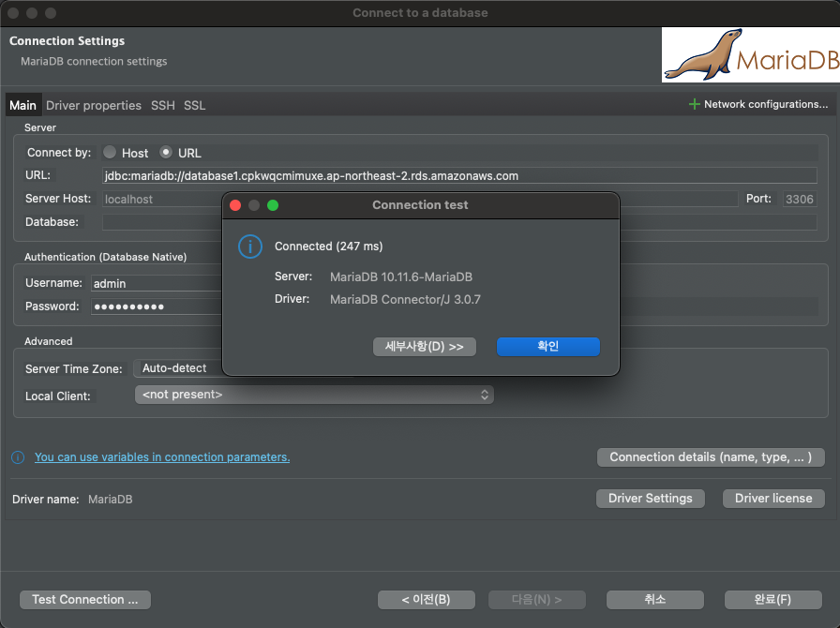Click the 완료(F) finish button
This screenshot has height=628, width=840.
(773, 600)
